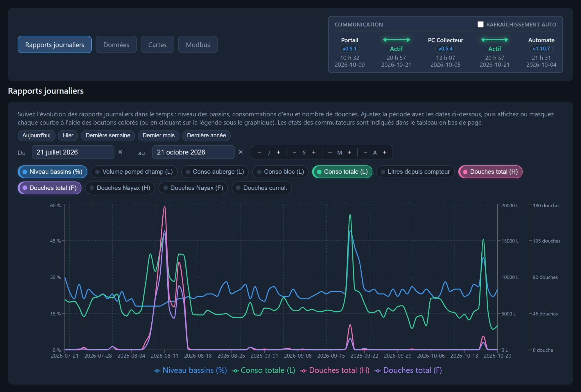Click Douches total (H) in chart legend

(x=335, y=370)
